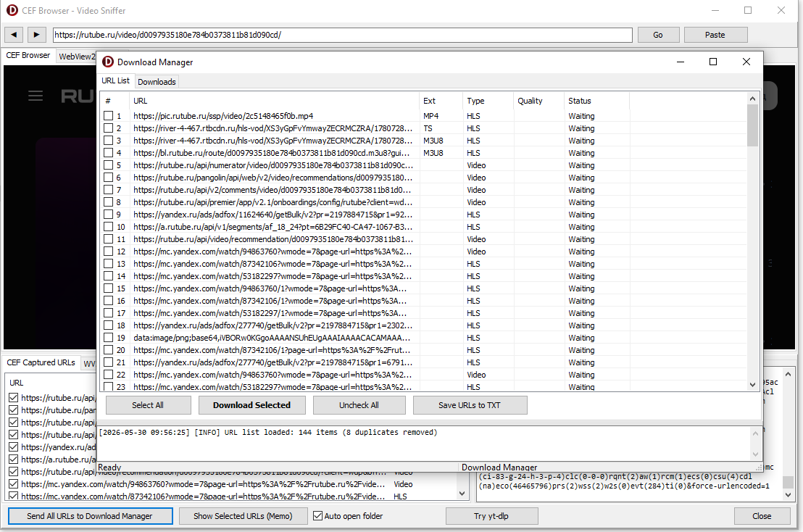
Task: Click the Go button
Action: pyautogui.click(x=658, y=35)
